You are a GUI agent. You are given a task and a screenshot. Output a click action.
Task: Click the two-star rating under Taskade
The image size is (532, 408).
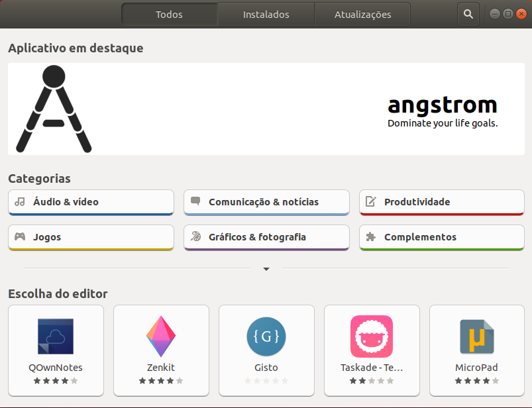(x=372, y=381)
